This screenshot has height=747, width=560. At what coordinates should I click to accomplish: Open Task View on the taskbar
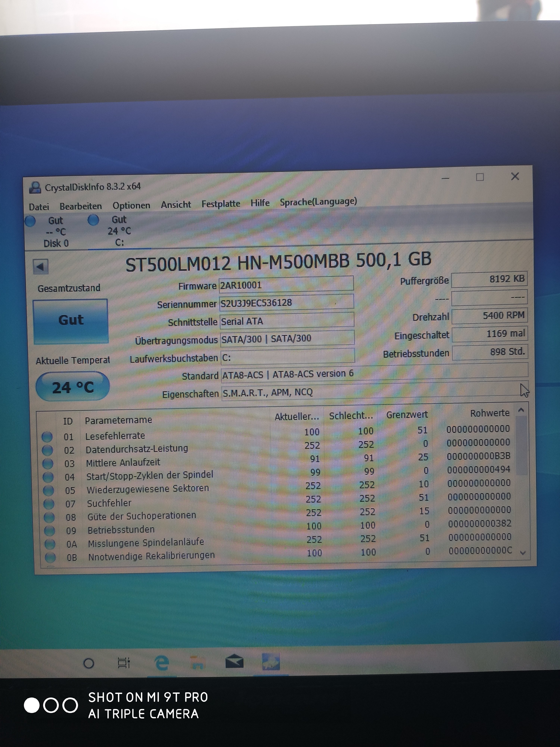pos(124,663)
